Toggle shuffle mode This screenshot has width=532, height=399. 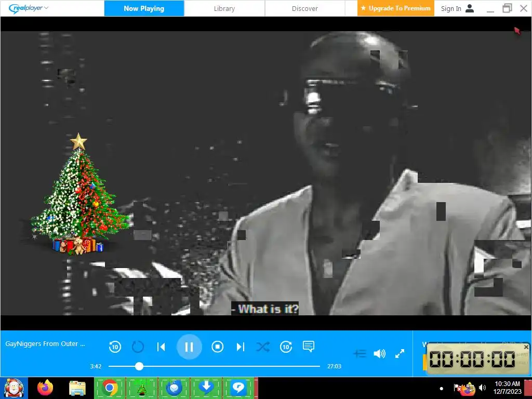click(x=263, y=347)
